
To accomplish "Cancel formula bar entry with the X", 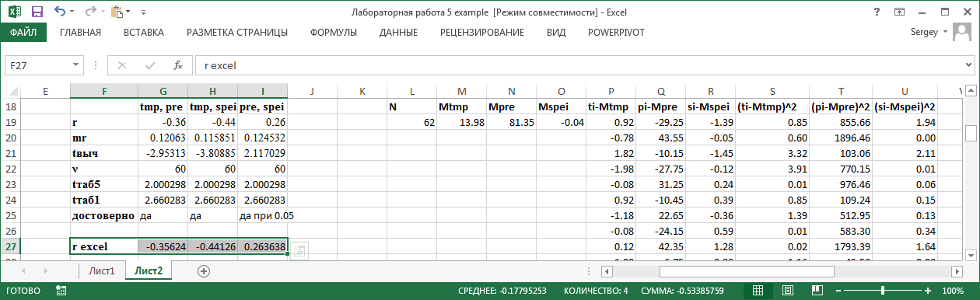I will [x=122, y=65].
